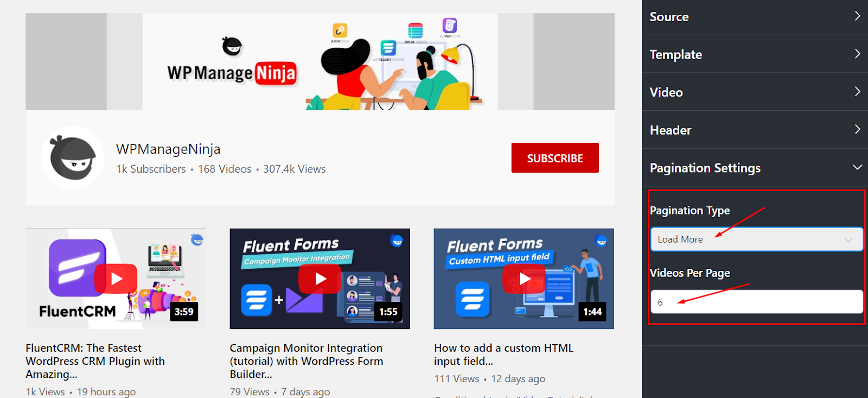Click the 111 Views text

click(x=456, y=379)
